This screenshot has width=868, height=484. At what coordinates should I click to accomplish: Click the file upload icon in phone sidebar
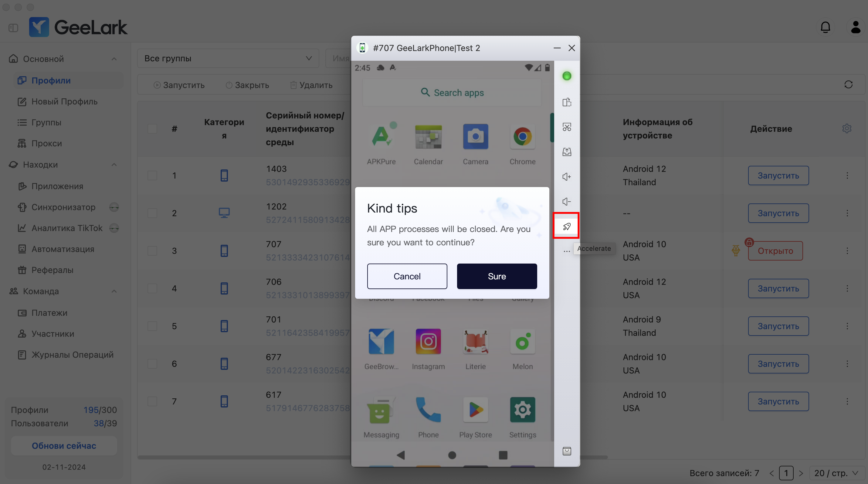566,152
